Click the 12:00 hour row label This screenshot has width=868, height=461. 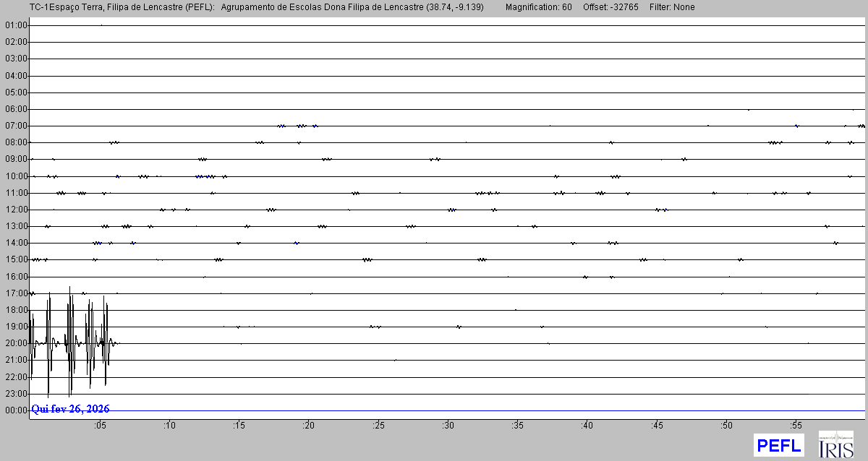tap(16, 210)
